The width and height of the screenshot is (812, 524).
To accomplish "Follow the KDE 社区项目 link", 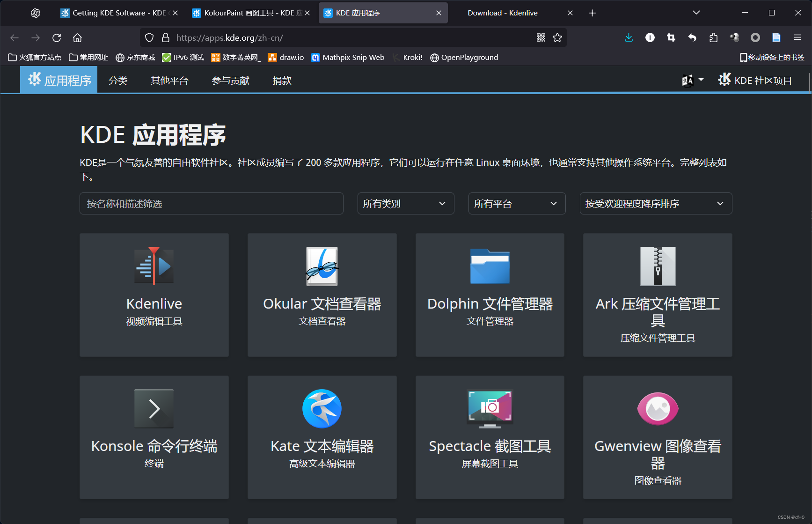I will (x=755, y=80).
